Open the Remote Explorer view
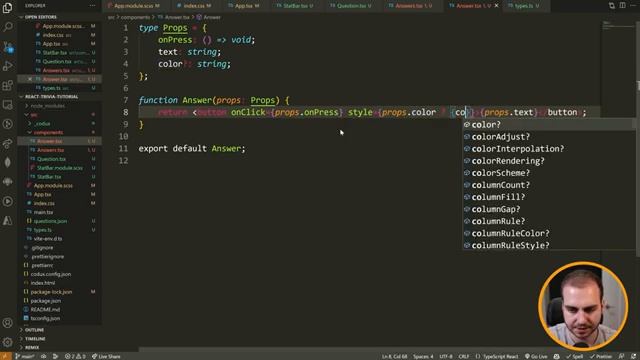This screenshot has height=360, width=640. [7, 105]
